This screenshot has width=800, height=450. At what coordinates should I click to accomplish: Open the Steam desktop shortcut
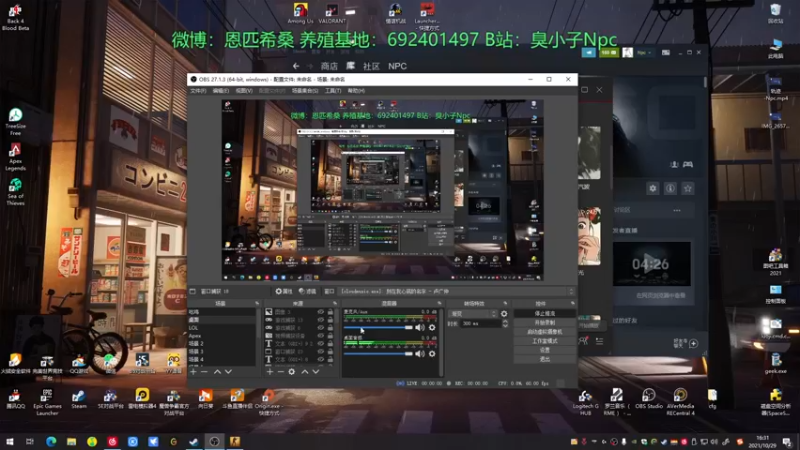(79, 398)
